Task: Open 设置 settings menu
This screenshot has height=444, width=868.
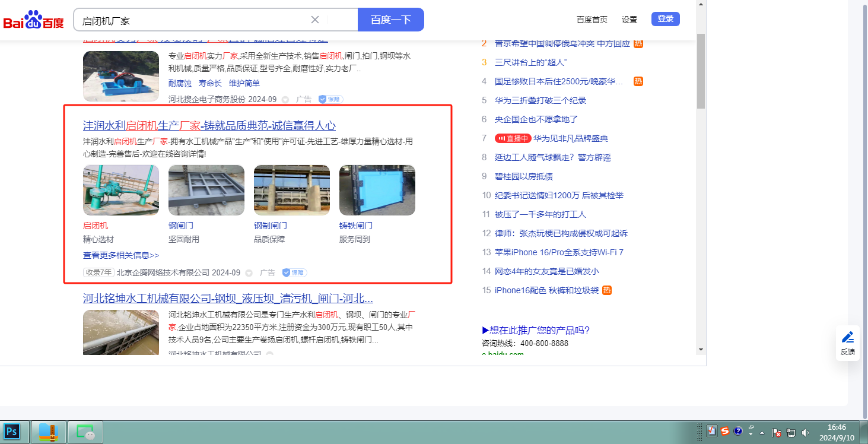Action: [x=629, y=20]
